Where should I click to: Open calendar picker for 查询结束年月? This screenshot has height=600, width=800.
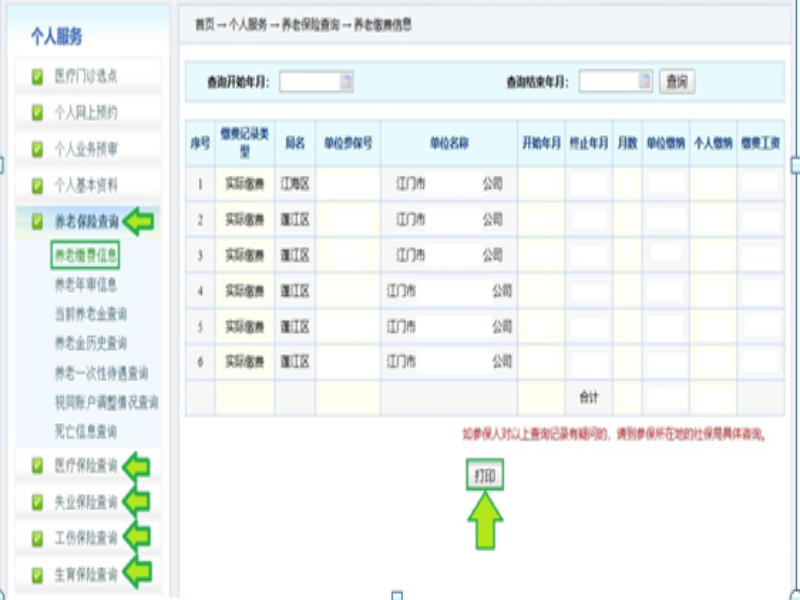(645, 82)
